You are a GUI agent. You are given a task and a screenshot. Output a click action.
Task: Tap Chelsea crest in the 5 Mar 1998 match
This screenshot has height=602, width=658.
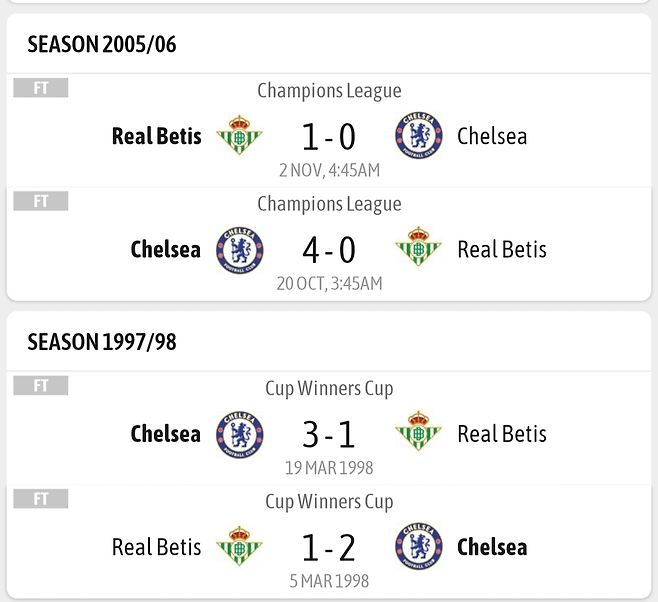point(419,547)
